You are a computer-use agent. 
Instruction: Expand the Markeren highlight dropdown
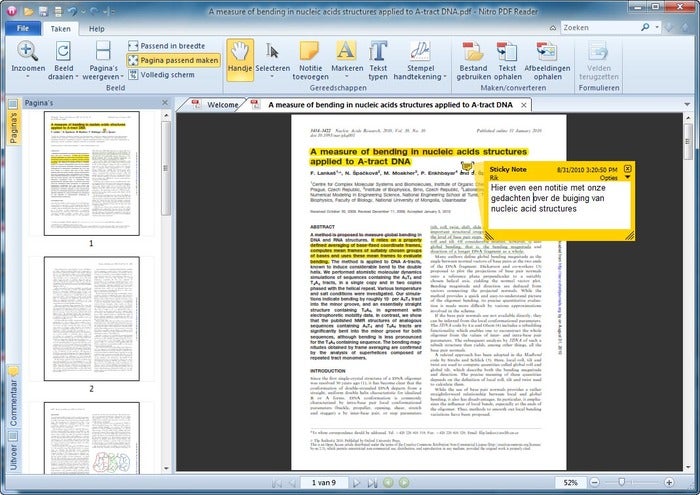(345, 79)
